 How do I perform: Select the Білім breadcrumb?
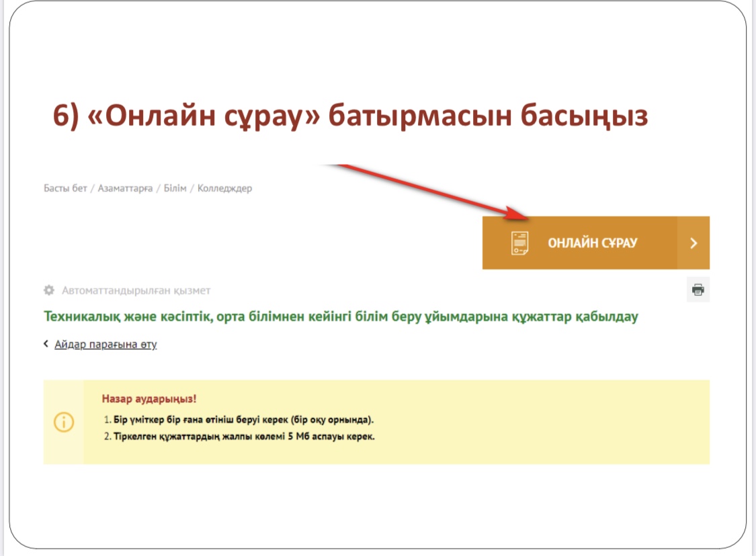[x=175, y=188]
